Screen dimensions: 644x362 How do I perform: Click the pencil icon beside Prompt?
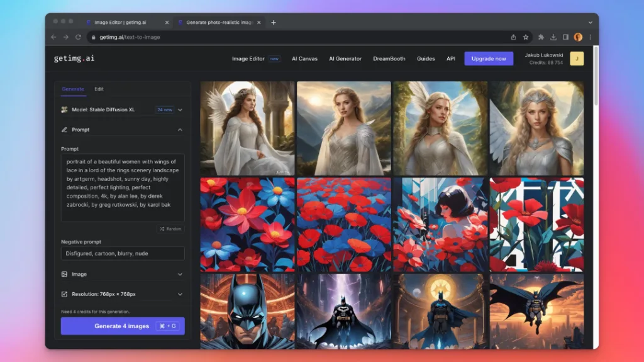(65, 129)
